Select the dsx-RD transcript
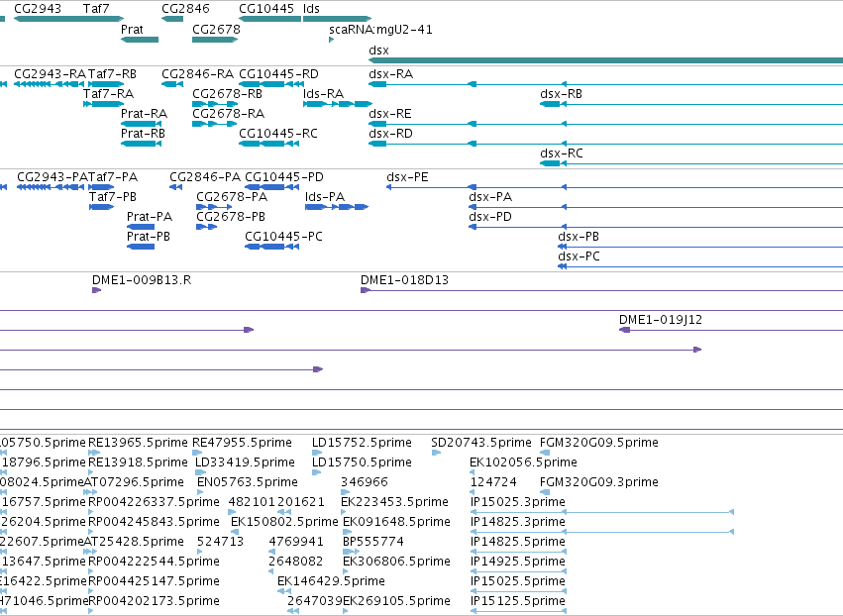 (606, 144)
